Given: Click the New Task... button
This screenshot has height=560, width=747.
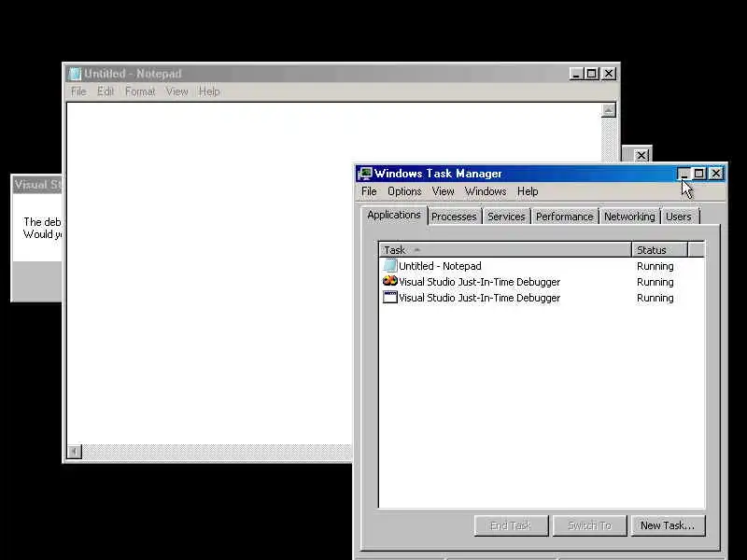Looking at the screenshot, I should coord(668,525).
